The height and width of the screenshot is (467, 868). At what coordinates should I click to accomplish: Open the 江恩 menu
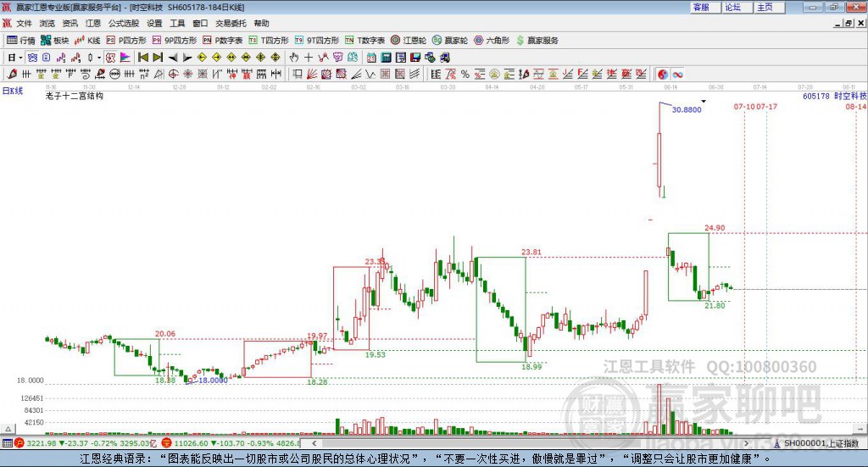93,23
